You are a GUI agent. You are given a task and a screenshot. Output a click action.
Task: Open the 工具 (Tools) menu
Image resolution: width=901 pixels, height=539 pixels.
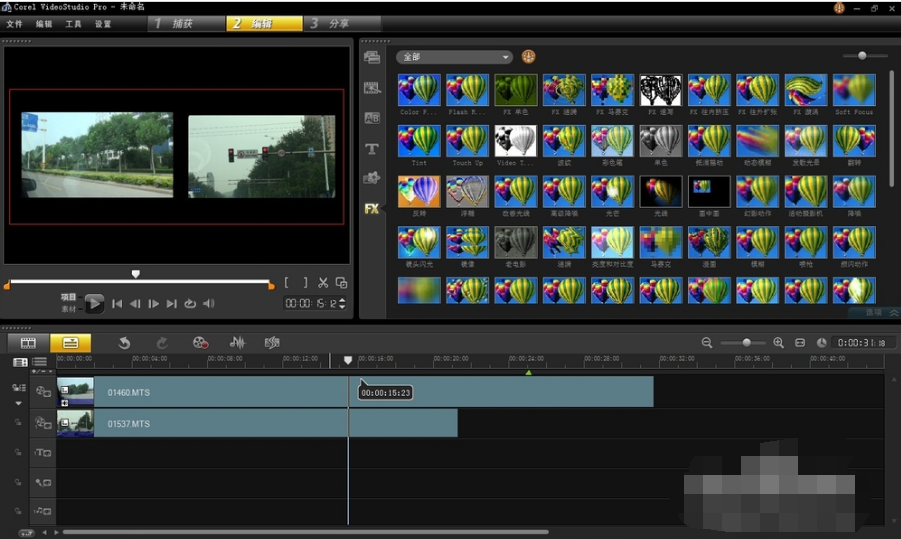(x=73, y=24)
